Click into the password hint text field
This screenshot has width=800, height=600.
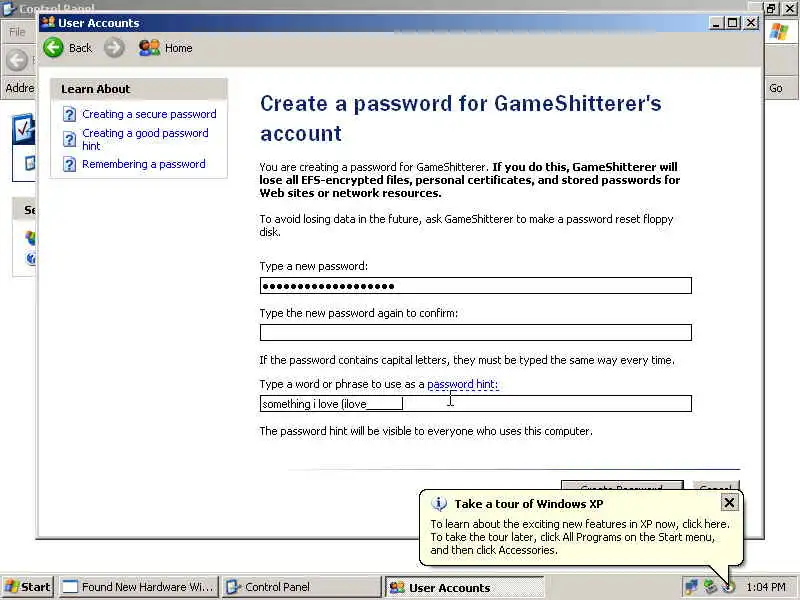(x=476, y=404)
